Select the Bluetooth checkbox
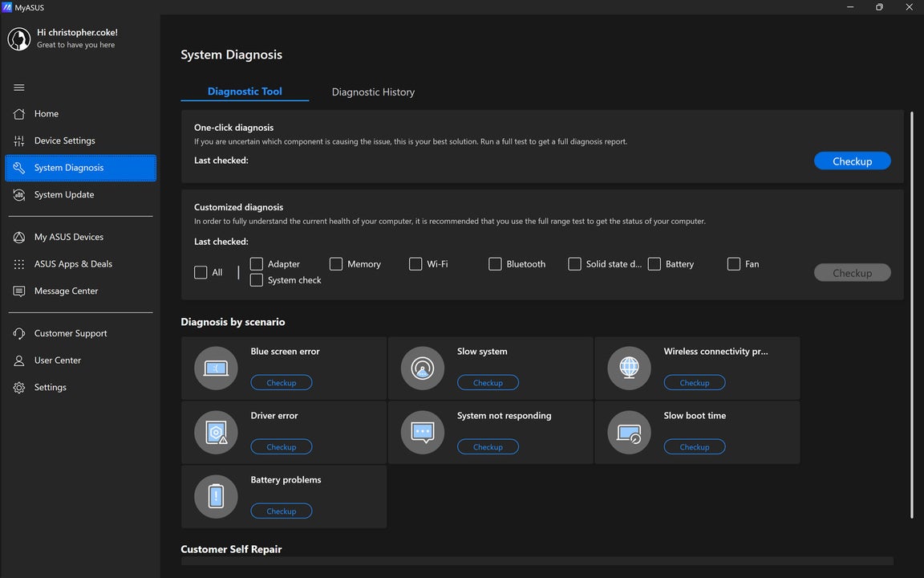The width and height of the screenshot is (924, 578). click(495, 264)
